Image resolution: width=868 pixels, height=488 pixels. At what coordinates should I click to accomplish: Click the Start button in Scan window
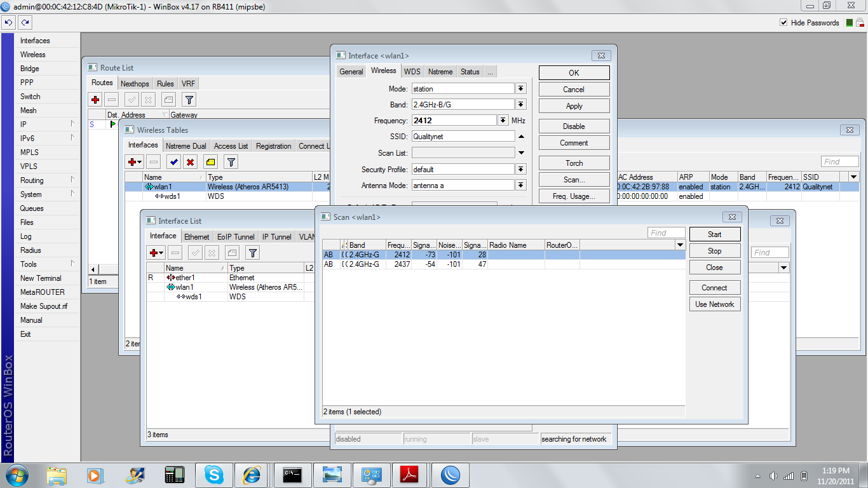click(715, 234)
